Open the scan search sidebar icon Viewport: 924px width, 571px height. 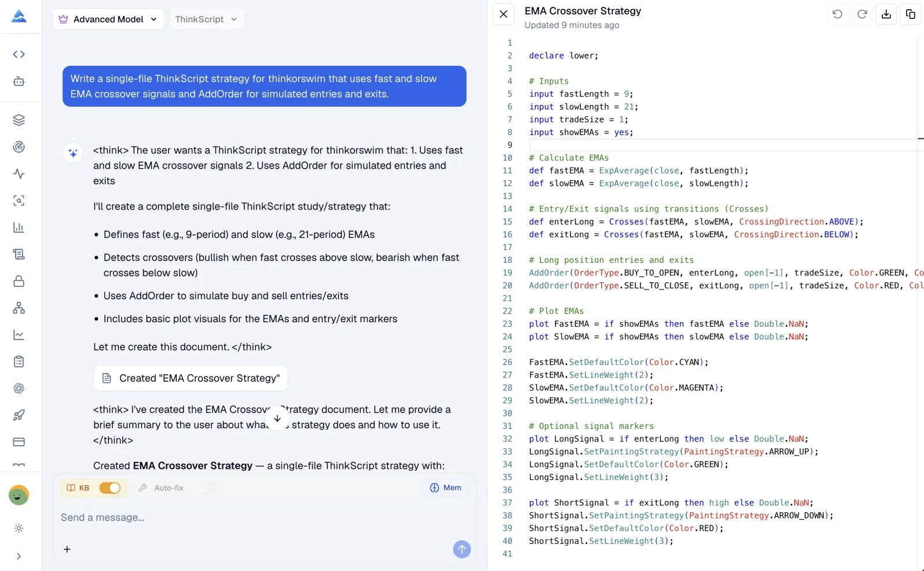[x=19, y=200]
